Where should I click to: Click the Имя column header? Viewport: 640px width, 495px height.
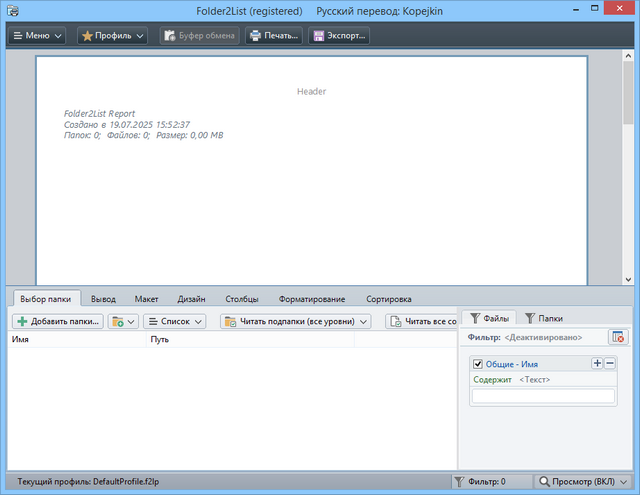click(77, 340)
